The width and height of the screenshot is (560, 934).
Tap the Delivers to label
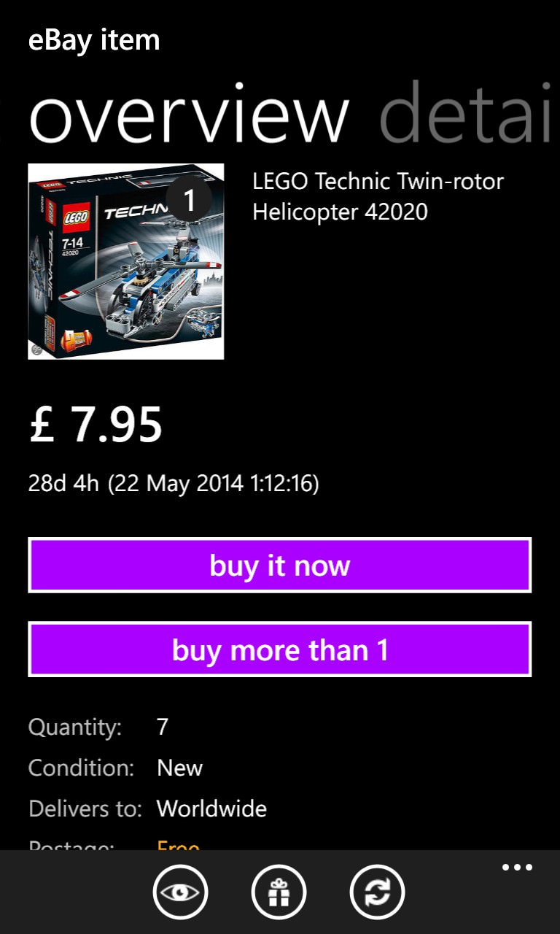coord(85,808)
